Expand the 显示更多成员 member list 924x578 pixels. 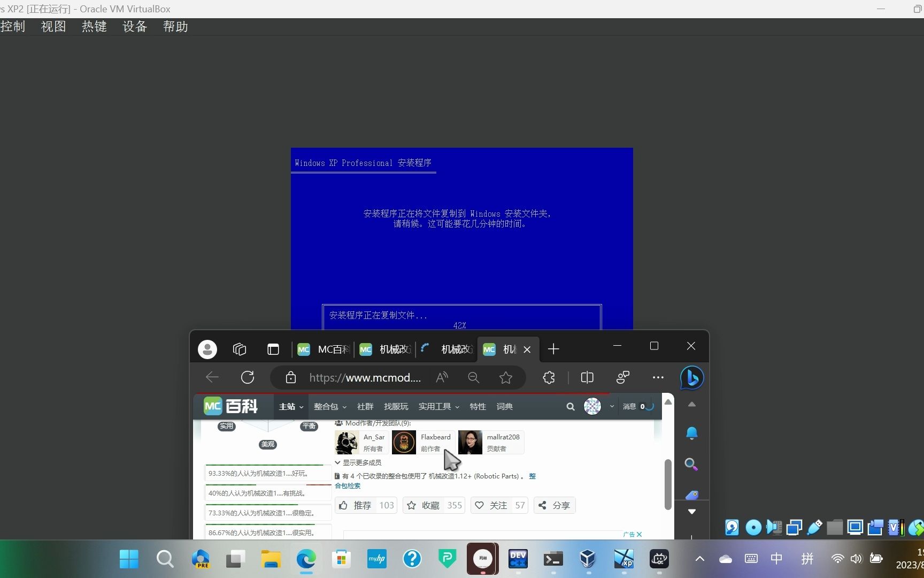click(362, 462)
